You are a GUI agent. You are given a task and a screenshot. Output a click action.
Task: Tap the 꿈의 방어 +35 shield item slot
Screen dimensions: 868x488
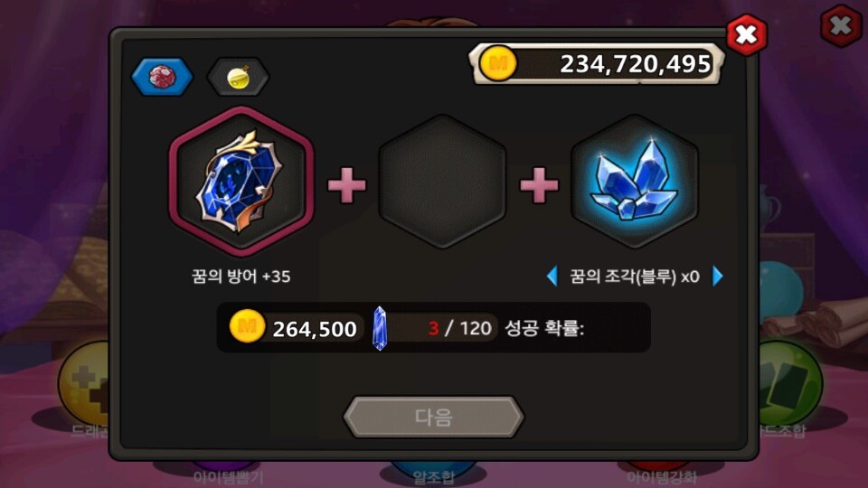241,182
